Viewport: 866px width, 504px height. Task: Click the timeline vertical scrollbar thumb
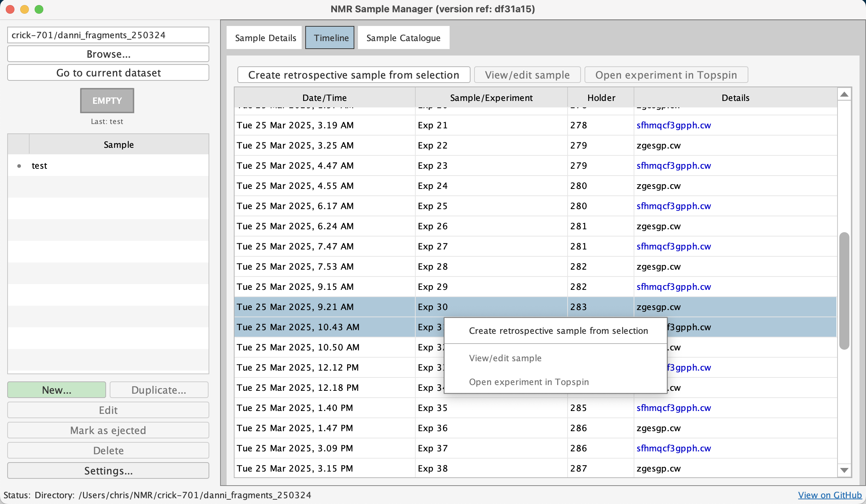coord(844,290)
